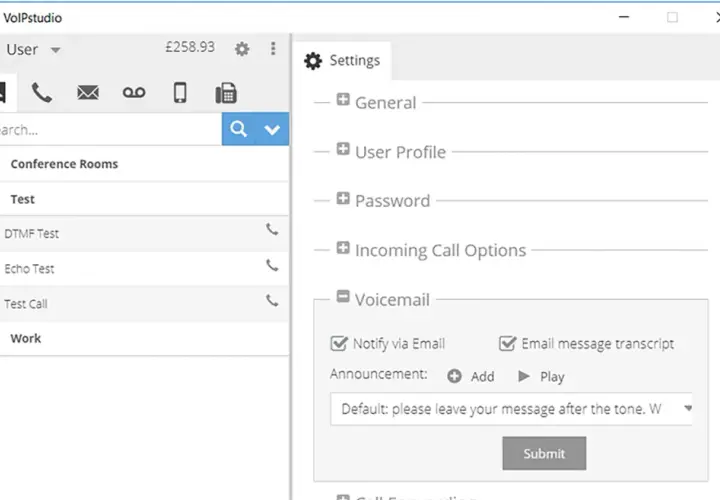720x500 pixels.
Task: Open the announcement message dropdown
Action: (x=511, y=409)
